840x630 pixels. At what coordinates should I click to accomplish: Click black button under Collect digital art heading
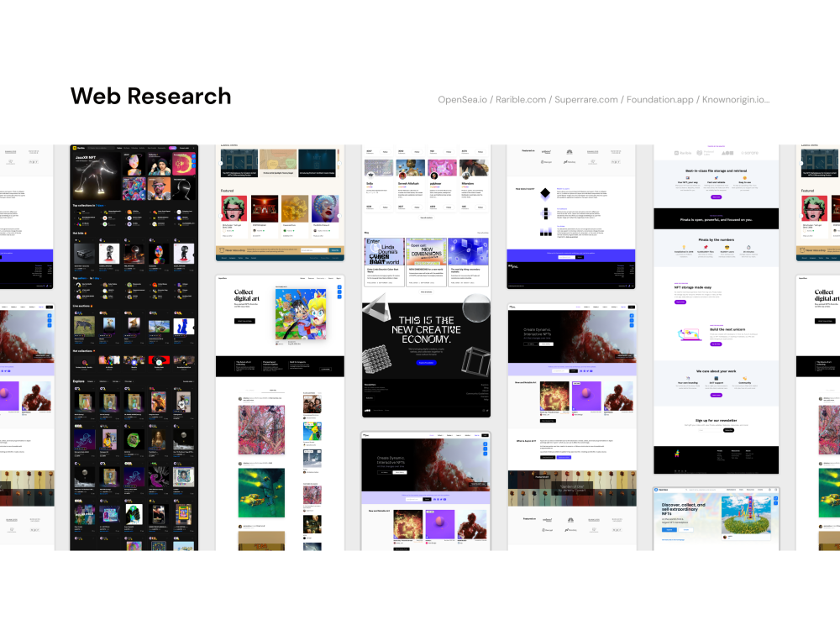click(244, 321)
